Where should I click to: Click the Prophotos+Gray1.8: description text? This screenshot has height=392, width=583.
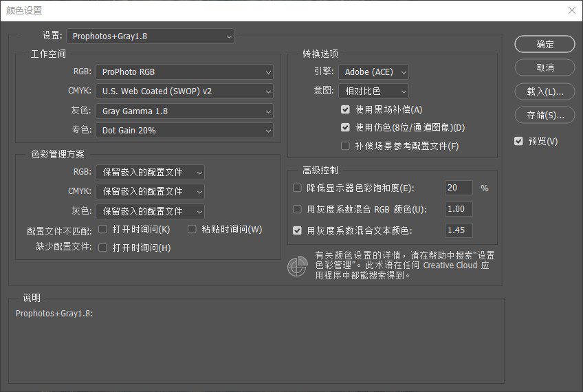(54, 313)
